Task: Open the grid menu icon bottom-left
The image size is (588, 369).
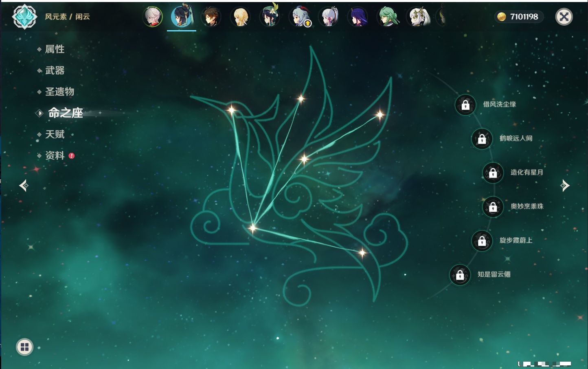Action: click(x=24, y=347)
